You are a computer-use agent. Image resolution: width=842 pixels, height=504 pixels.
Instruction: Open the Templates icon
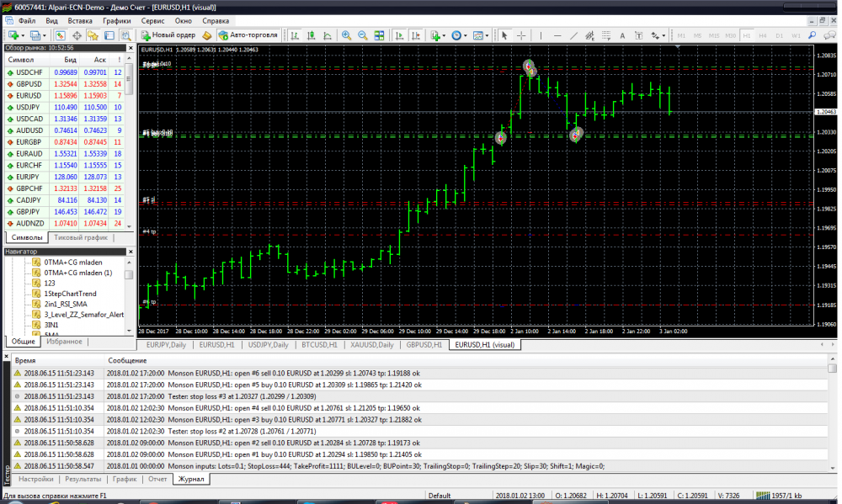478,35
